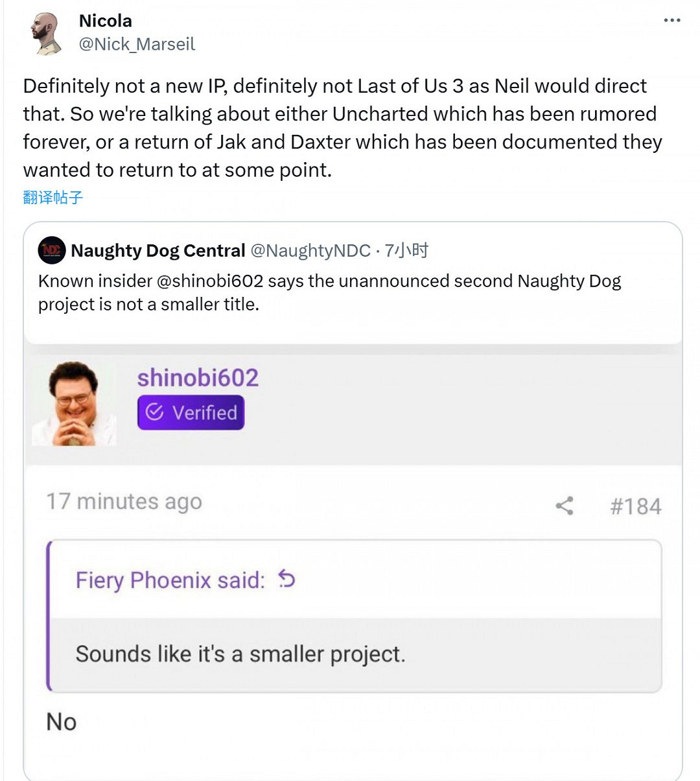This screenshot has width=700, height=781.
Task: Click the Fiery Phoenix said quote header
Action: coord(170,580)
